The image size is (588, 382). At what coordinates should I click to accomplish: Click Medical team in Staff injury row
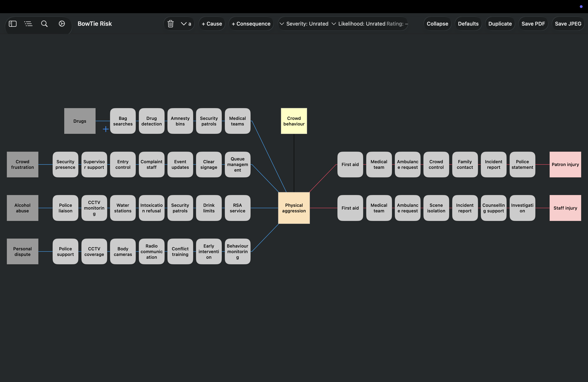[x=379, y=208]
